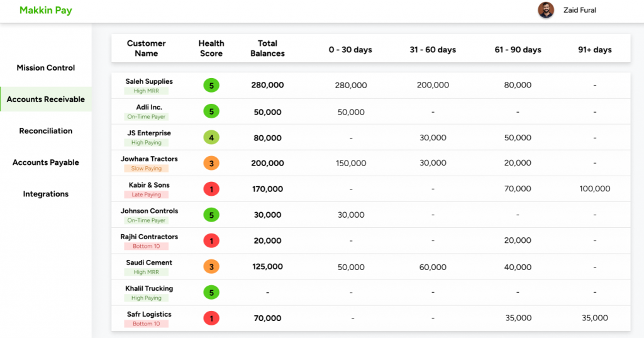
Task: Sort by Total Balances column header
Action: (267, 48)
